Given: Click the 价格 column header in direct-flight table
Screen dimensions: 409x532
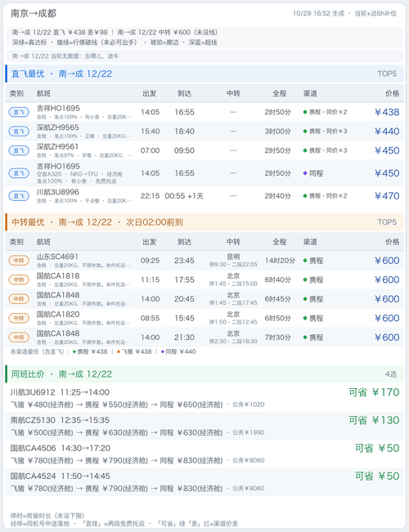Looking at the screenshot, I should click(393, 93).
